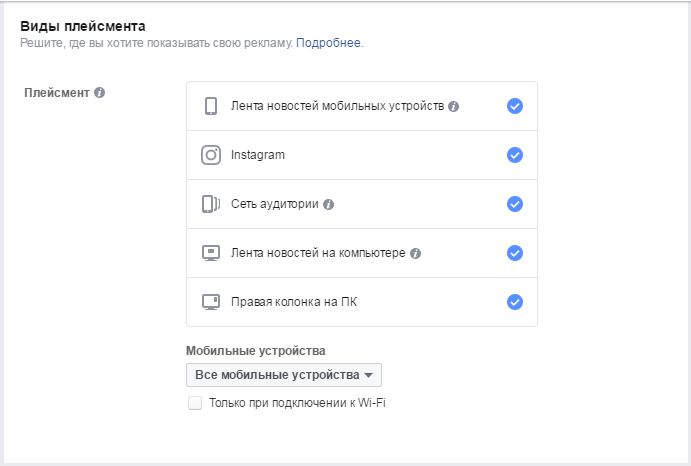Uncheck the desktop news feed placement checkmark
The height and width of the screenshot is (466, 691).
[x=515, y=253]
